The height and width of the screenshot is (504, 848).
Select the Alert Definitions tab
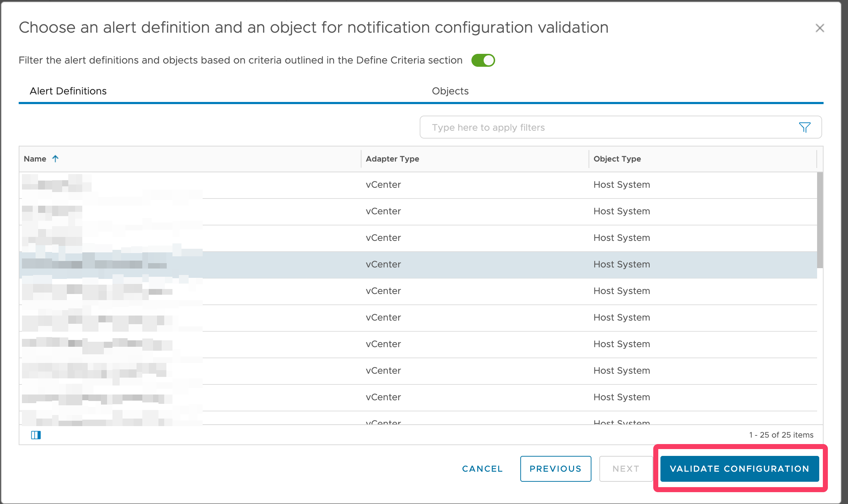point(68,91)
